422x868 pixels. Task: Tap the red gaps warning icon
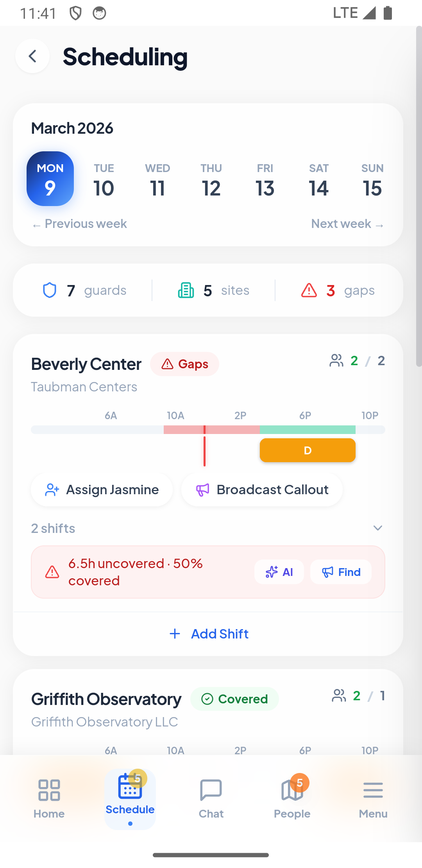tap(309, 291)
